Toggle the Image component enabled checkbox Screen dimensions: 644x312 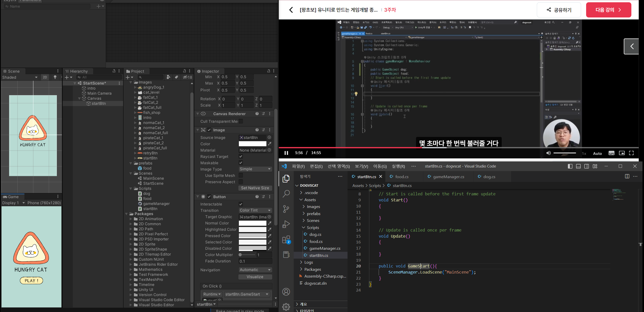click(x=209, y=130)
